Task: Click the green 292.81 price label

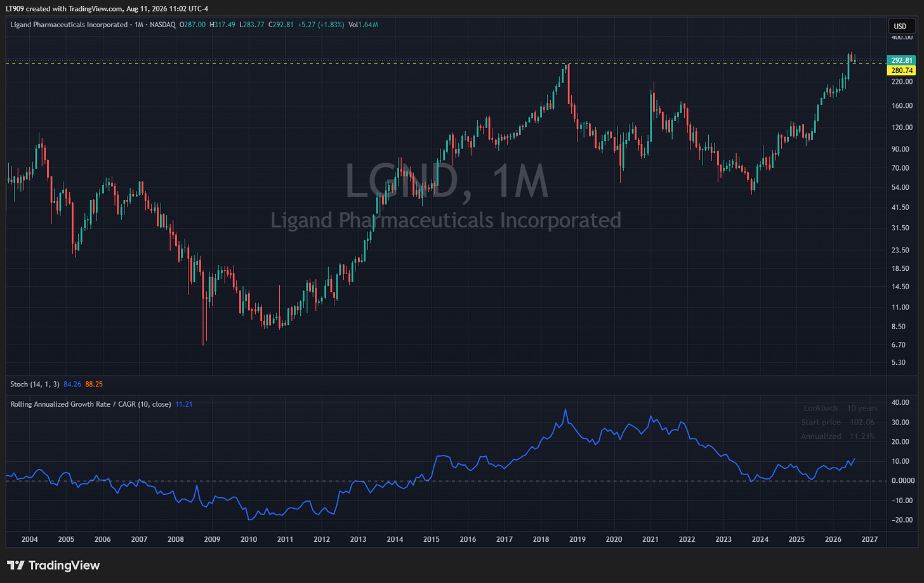Action: click(902, 61)
